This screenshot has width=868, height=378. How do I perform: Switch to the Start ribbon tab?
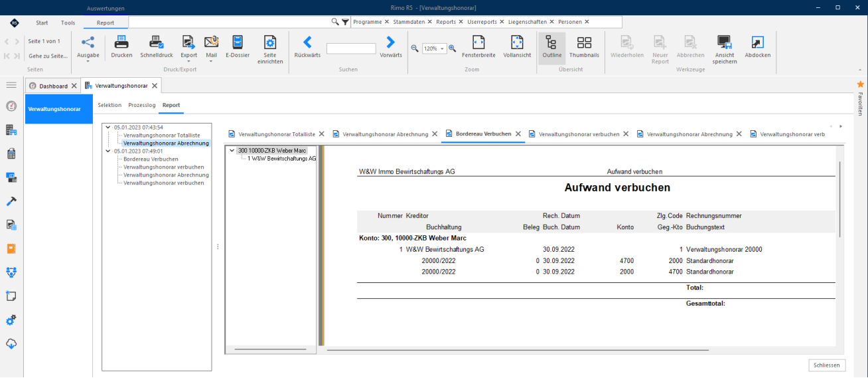[x=42, y=23]
